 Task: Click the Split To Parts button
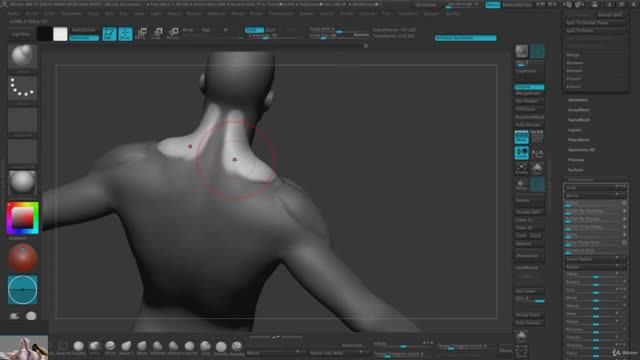point(596,31)
